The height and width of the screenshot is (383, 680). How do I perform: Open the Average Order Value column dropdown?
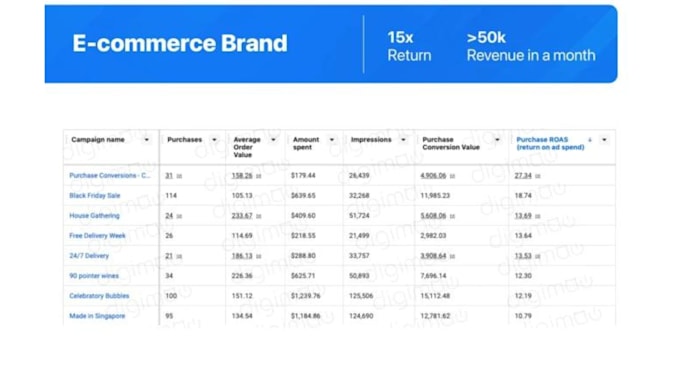click(x=273, y=140)
